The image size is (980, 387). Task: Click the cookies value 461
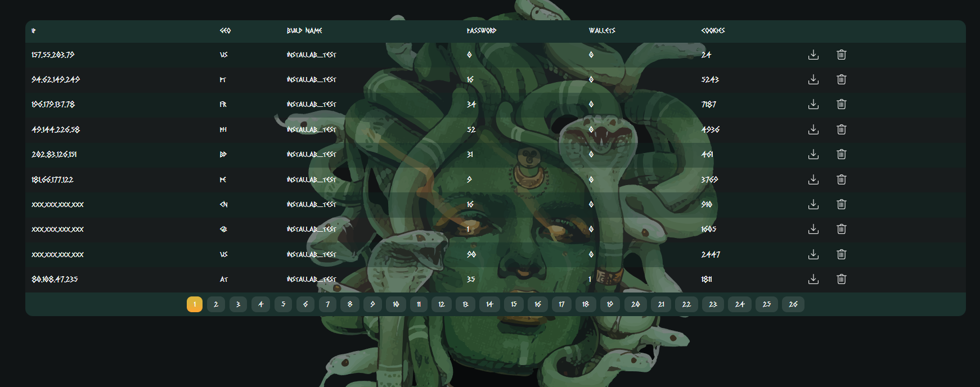(x=707, y=154)
